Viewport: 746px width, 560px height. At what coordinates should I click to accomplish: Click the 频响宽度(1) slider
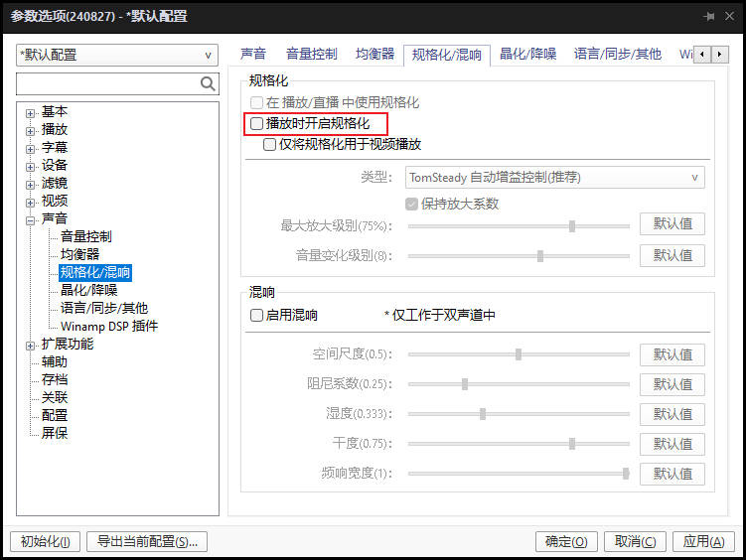[519, 474]
